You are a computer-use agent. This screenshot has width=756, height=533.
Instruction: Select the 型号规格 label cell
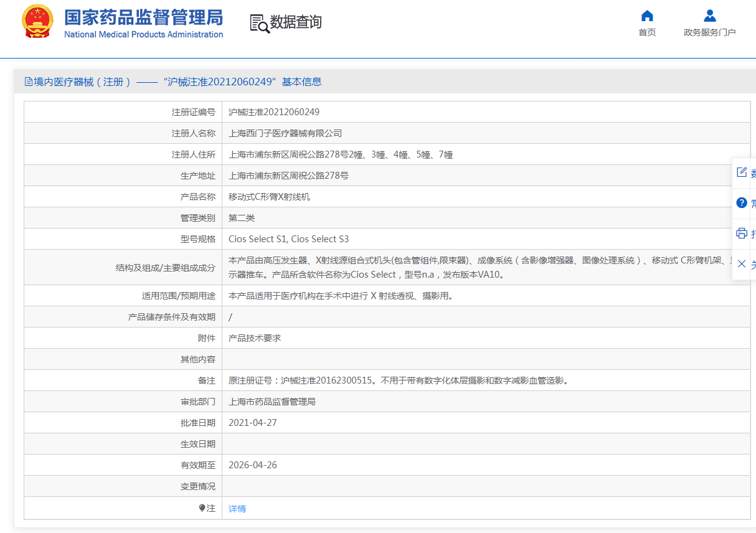[123, 239]
